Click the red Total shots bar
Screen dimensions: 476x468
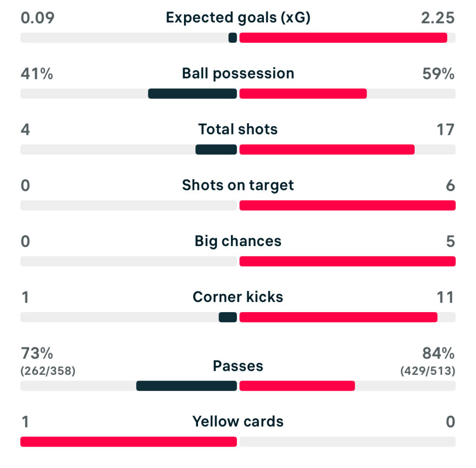pyautogui.click(x=327, y=149)
